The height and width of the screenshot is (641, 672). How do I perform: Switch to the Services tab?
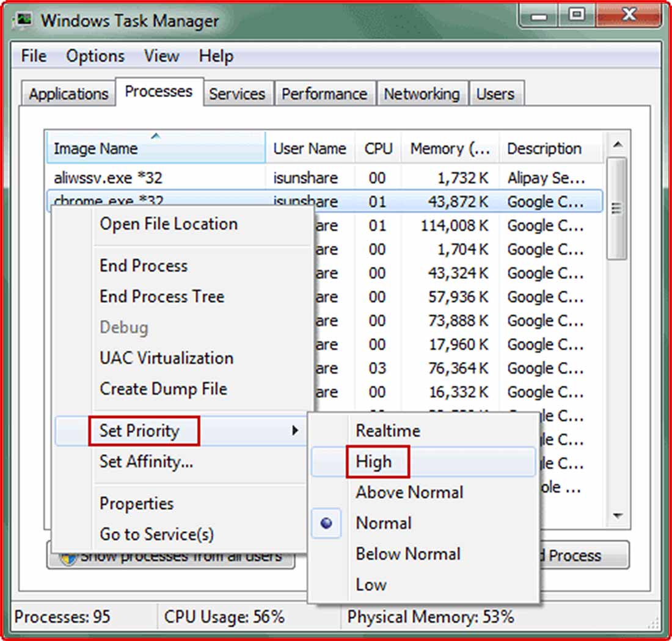237,94
